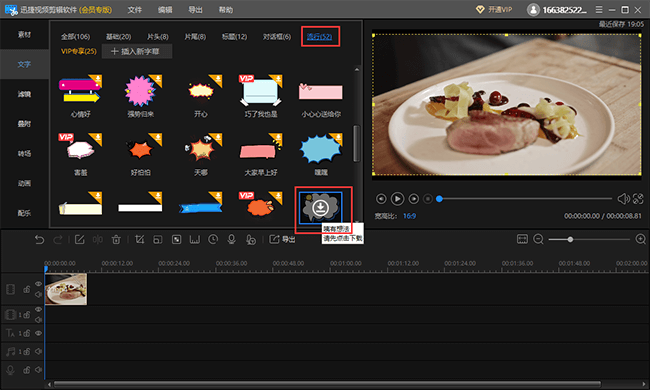Click the zoom/scale frame icon
The image size is (650, 390).
(158, 240)
